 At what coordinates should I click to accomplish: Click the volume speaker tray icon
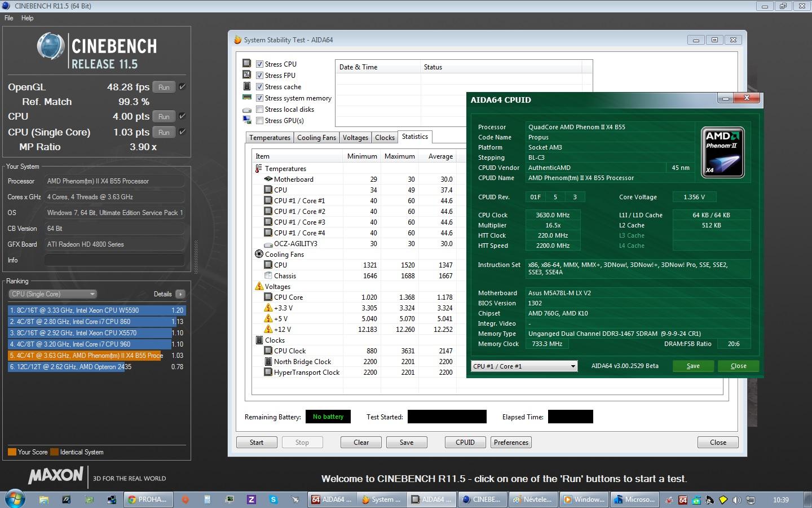click(736, 500)
